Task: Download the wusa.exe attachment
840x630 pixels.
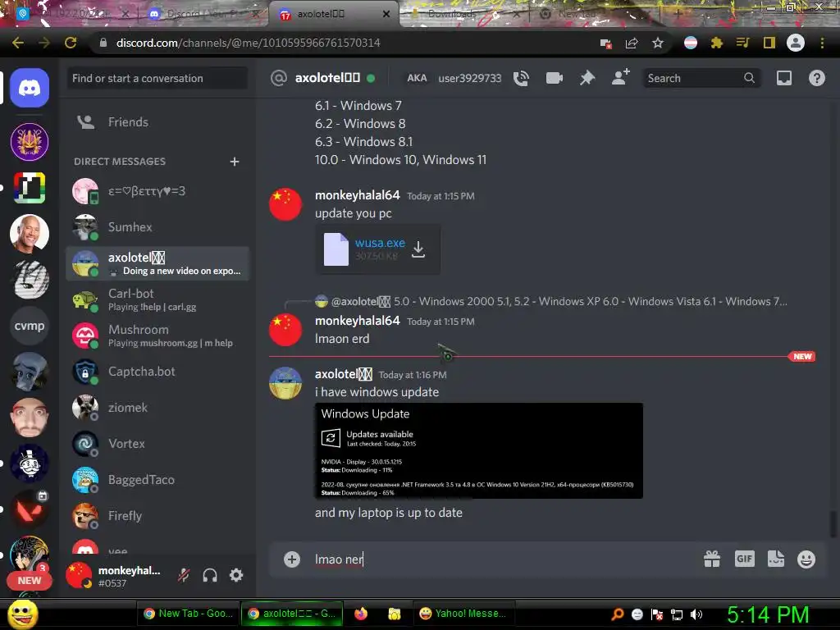Action: (418, 249)
